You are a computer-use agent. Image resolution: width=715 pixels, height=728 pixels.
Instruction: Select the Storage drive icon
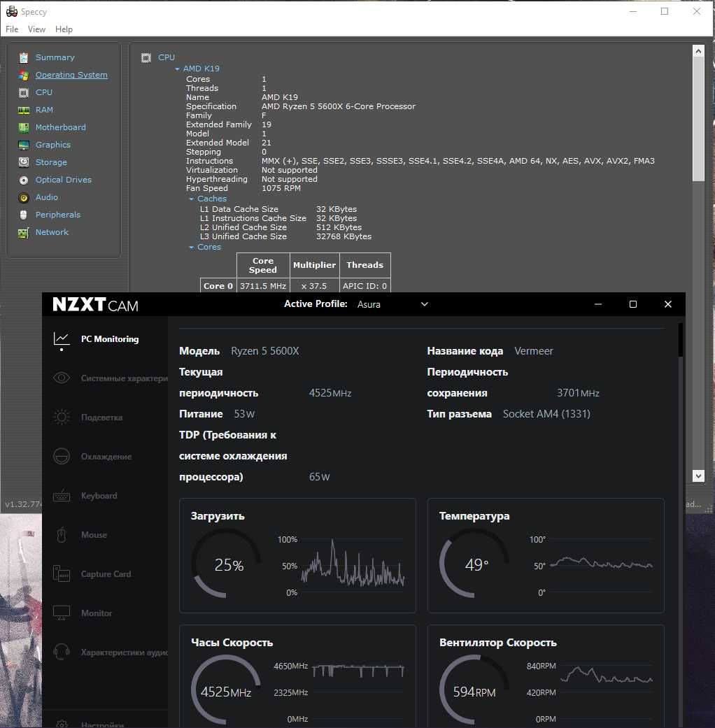tap(23, 162)
